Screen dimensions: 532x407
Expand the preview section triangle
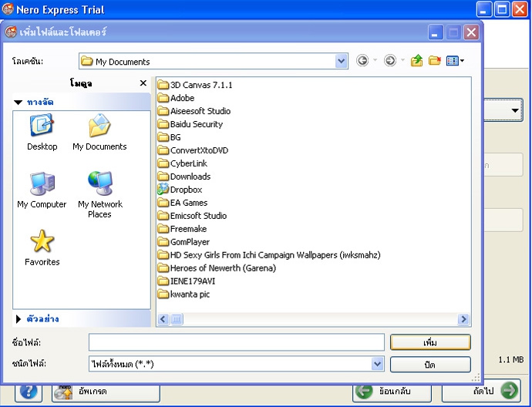coord(19,319)
